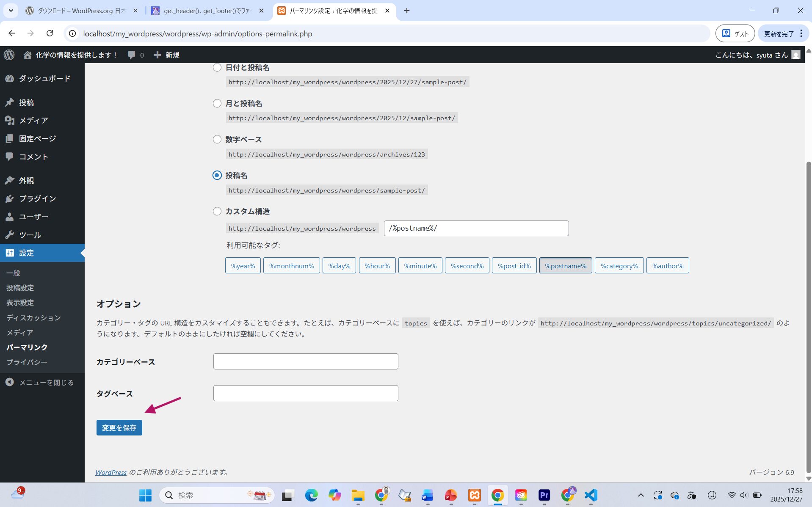Click the WordPress logo in admin bar

tap(9, 55)
